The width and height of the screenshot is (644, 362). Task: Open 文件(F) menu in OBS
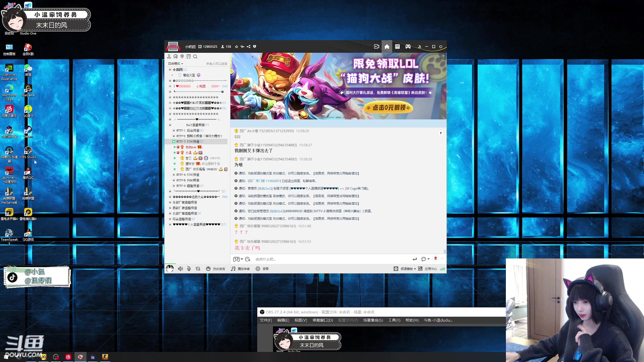click(266, 320)
